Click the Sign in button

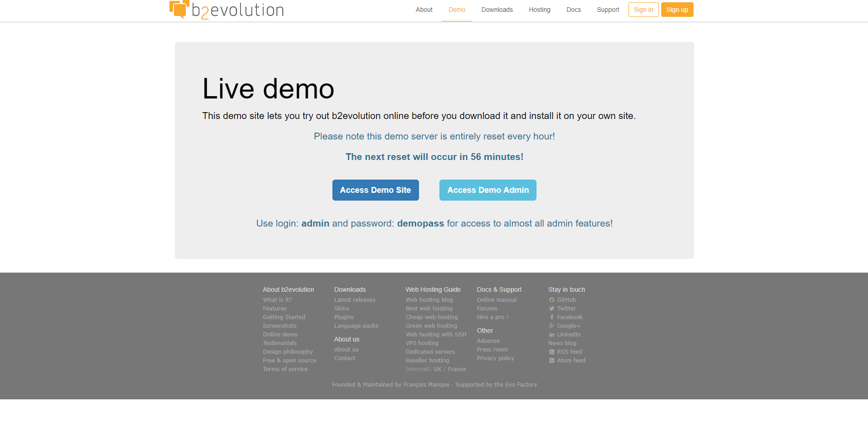click(x=643, y=10)
